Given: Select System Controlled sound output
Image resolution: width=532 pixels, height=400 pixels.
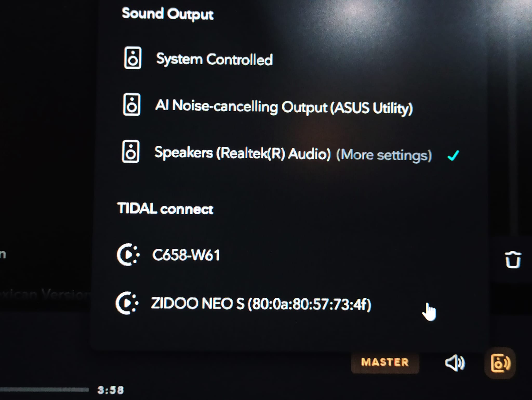Looking at the screenshot, I should click(214, 59).
